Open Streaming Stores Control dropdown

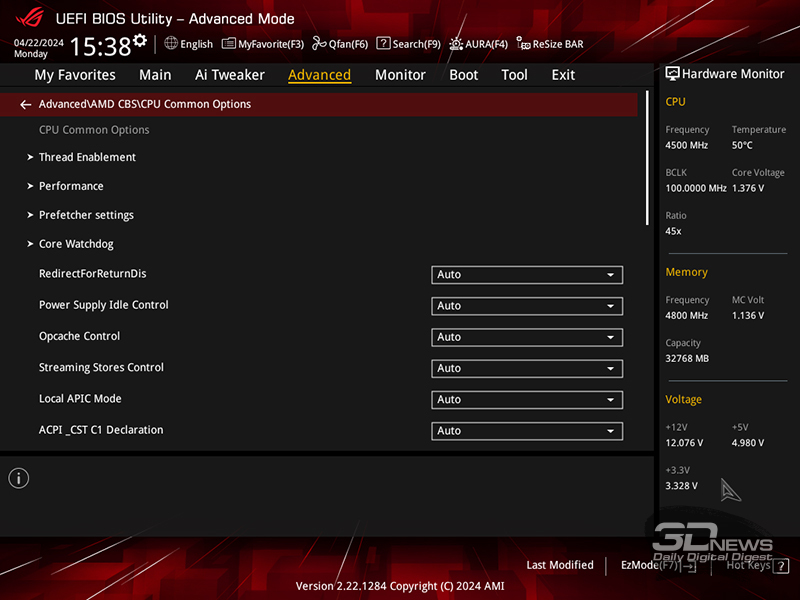tap(527, 368)
